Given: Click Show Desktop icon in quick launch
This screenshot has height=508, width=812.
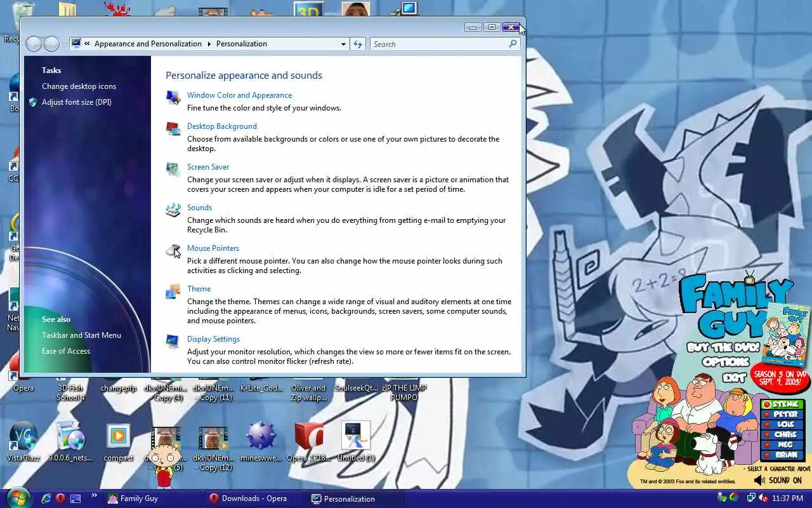Looking at the screenshot, I should tap(75, 498).
